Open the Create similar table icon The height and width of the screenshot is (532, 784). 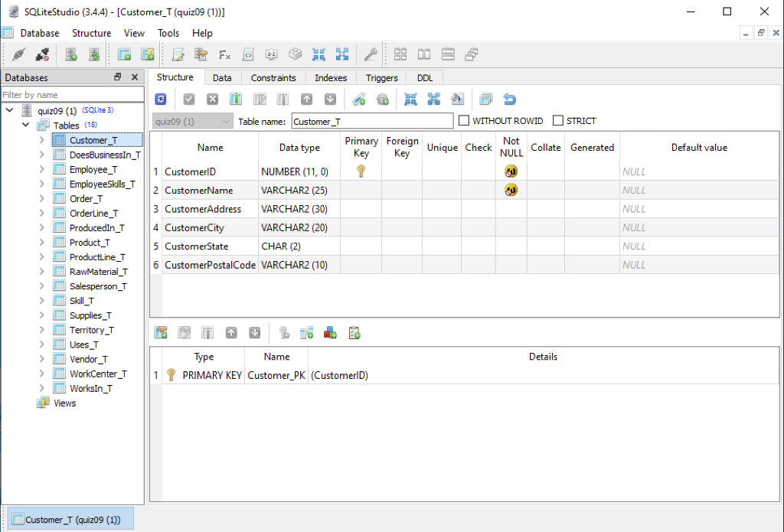click(486, 99)
